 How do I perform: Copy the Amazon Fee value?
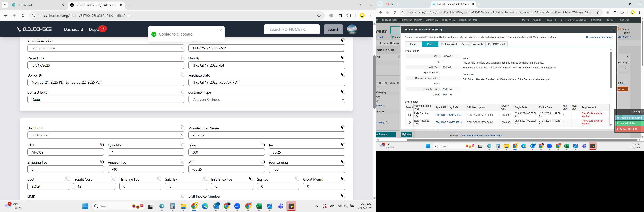(x=182, y=161)
